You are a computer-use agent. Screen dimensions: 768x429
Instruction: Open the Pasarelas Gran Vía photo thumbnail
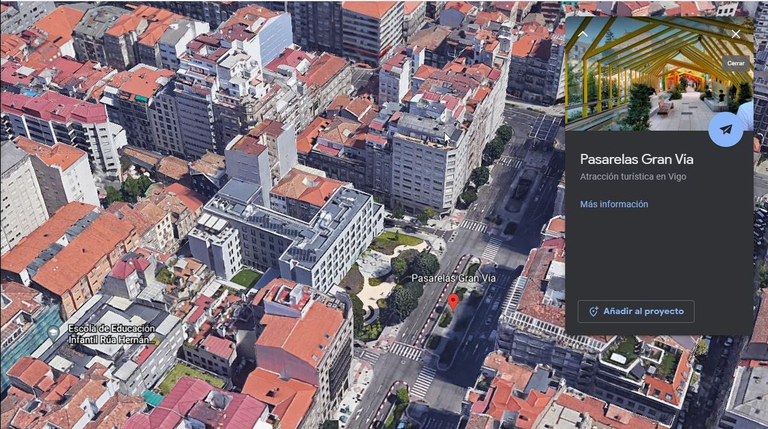pyautogui.click(x=659, y=73)
